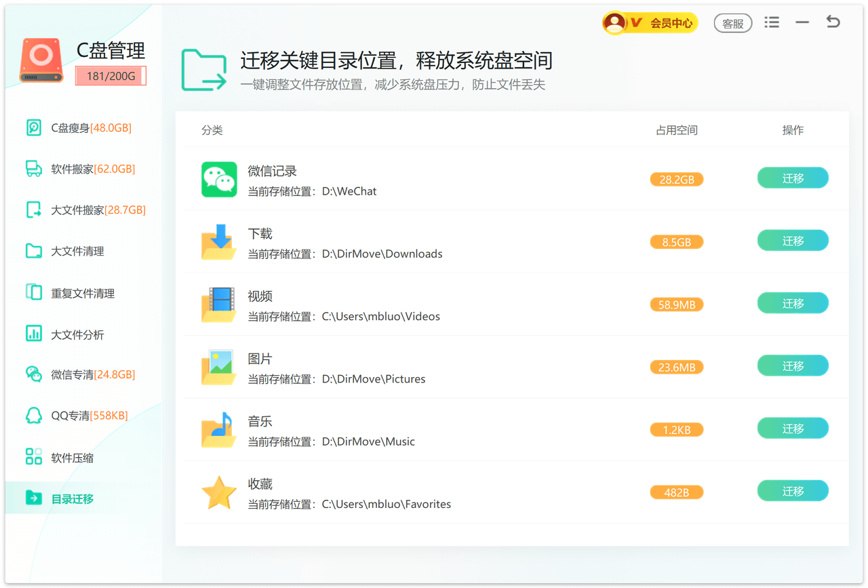Click the WeChat records green icon

tap(218, 180)
